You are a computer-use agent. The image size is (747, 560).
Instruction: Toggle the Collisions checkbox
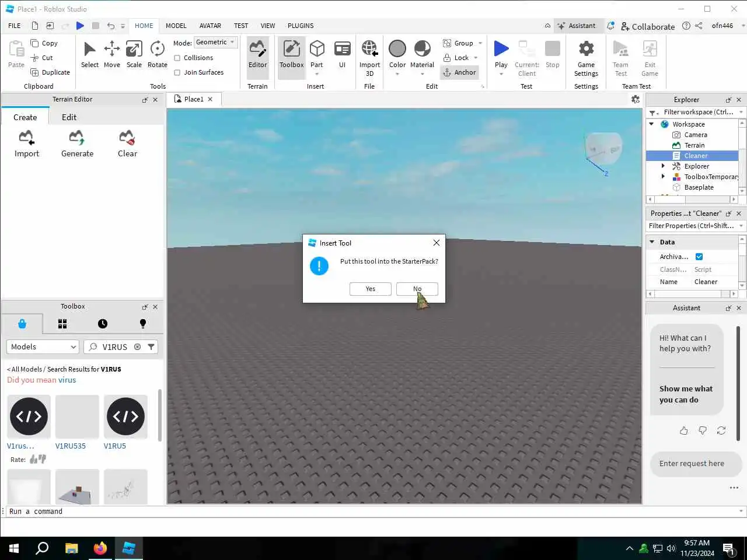(177, 58)
